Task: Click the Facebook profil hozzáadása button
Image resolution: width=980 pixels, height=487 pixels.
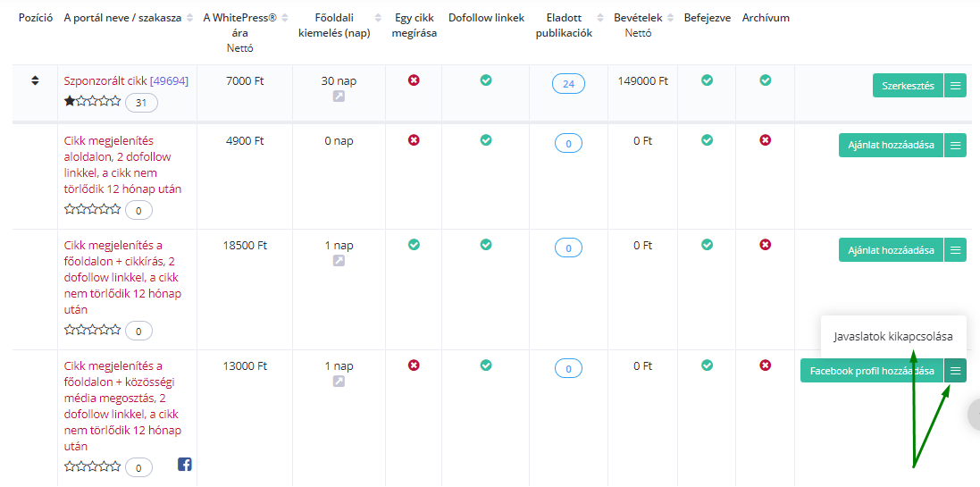Action: [x=872, y=370]
